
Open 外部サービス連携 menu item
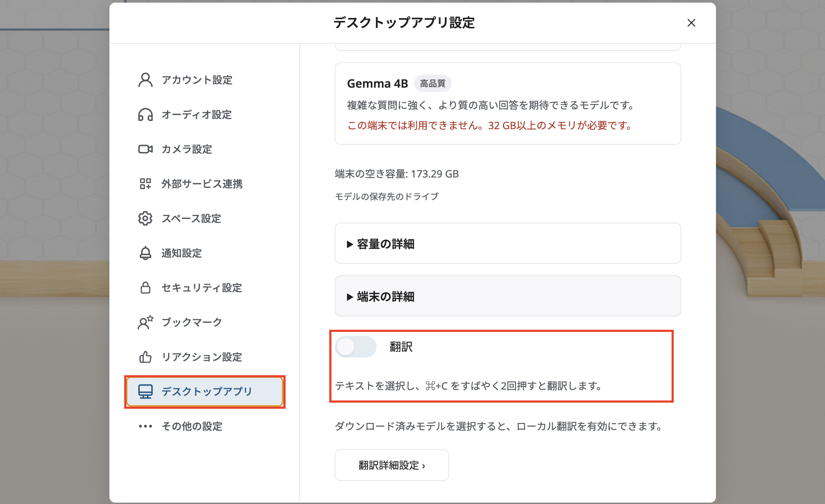pyautogui.click(x=205, y=184)
